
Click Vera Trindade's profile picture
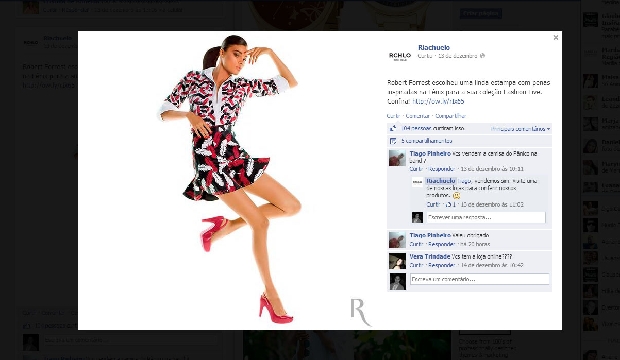coord(397,261)
